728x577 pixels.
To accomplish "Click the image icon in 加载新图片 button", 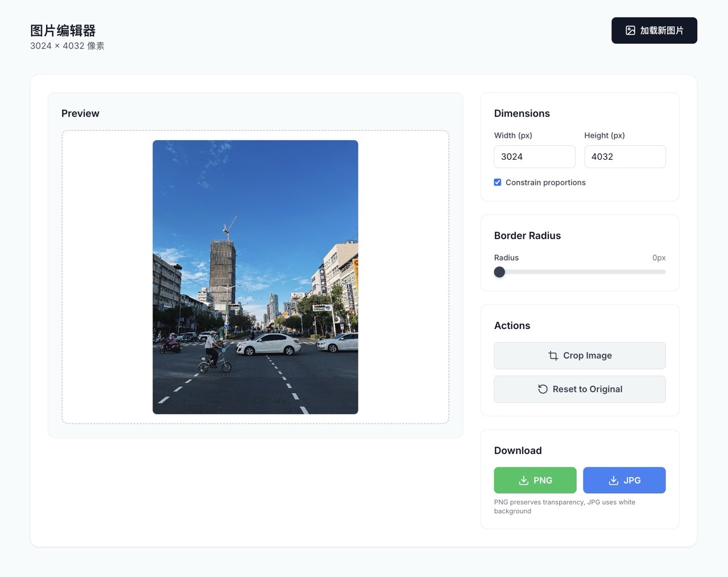I will [630, 31].
